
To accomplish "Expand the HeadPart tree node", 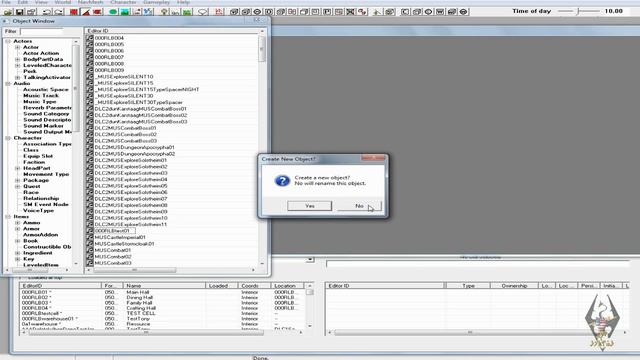I will tap(18, 168).
